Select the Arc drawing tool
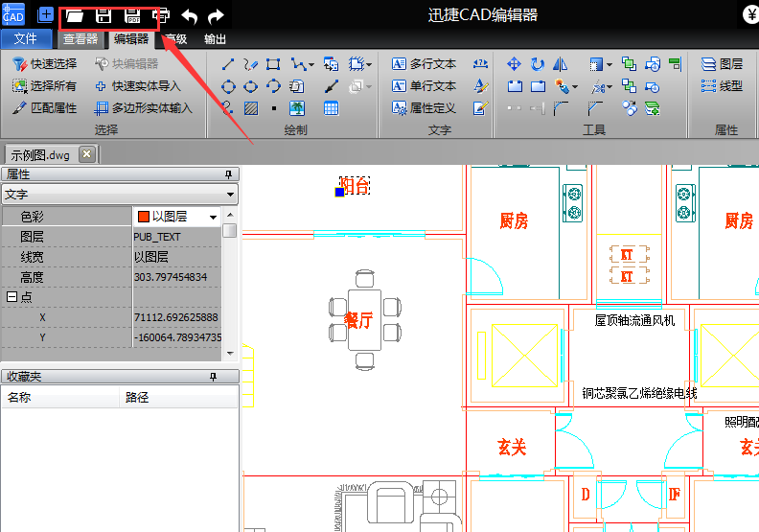Screen dimensions: 759x532 273,86
